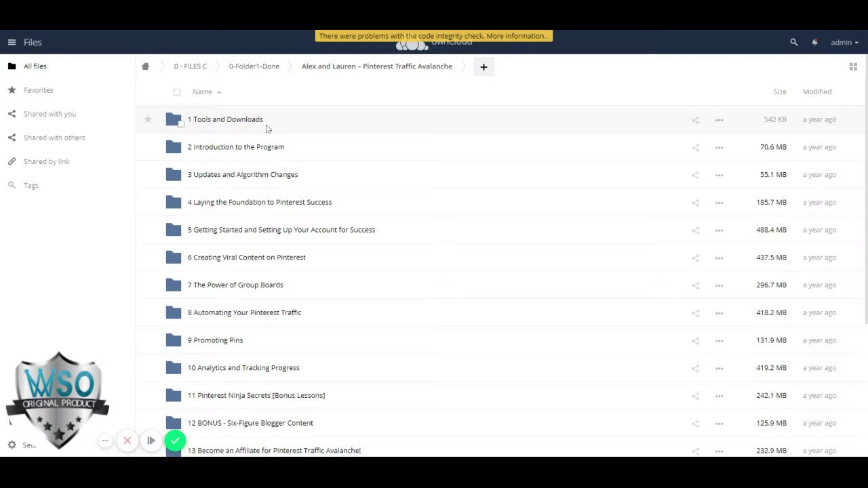Open more actions for Introduction to the Program
Screen dimensions: 868x488
click(x=719, y=147)
